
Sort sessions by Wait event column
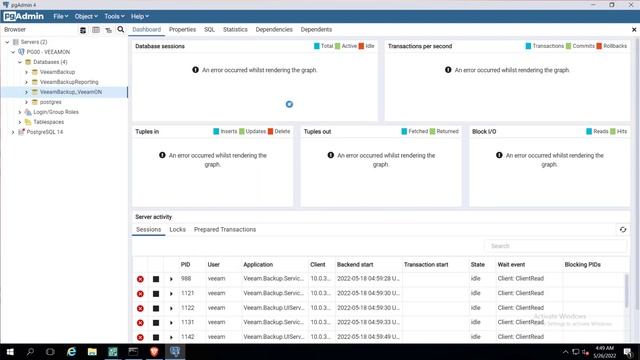[511, 264]
